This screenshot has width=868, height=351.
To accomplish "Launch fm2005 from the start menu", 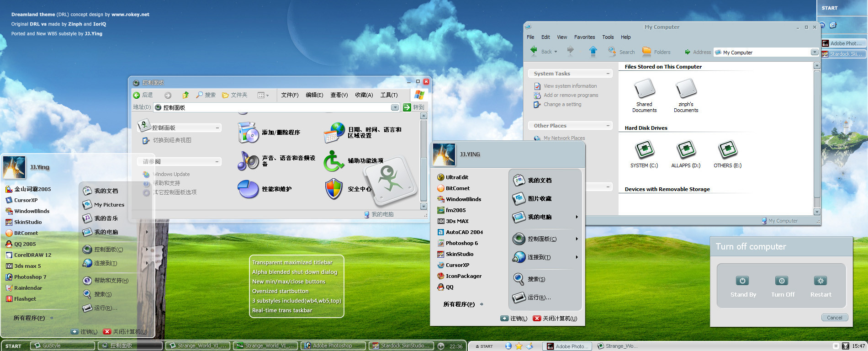I will (451, 210).
